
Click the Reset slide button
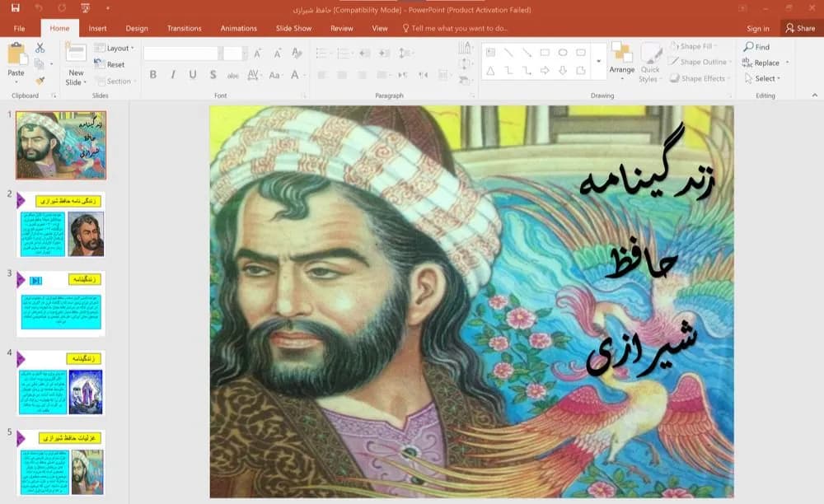(110, 64)
